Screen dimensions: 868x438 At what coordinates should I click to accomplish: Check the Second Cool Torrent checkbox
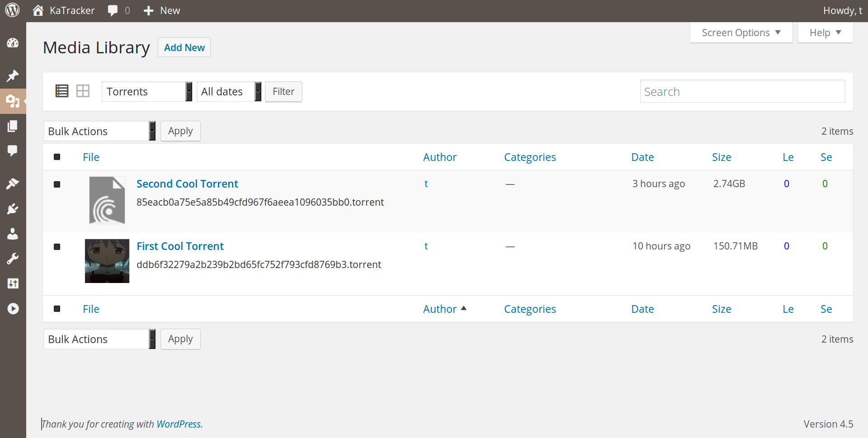click(57, 184)
